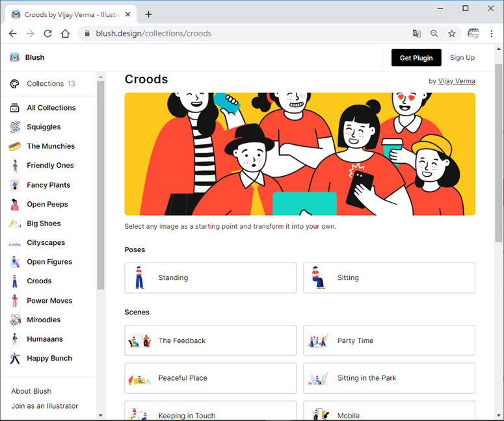Click the Blush brand name
This screenshot has height=421, width=504.
click(x=35, y=57)
